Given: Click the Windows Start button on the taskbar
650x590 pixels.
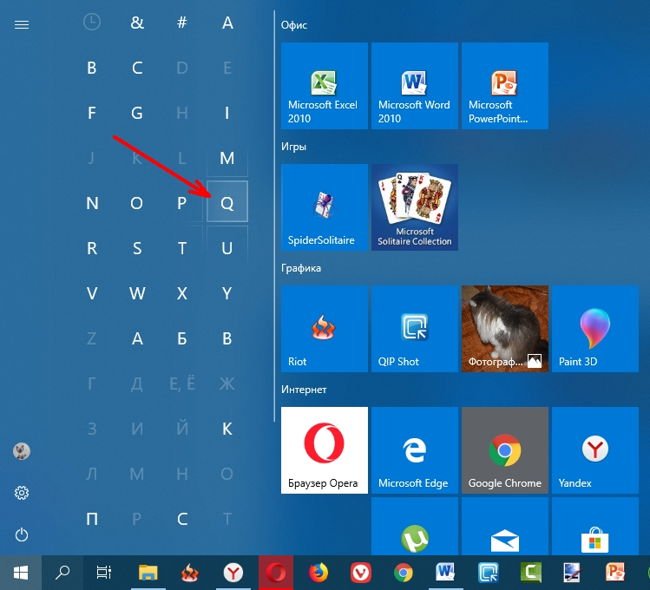Looking at the screenshot, I should coord(21,573).
